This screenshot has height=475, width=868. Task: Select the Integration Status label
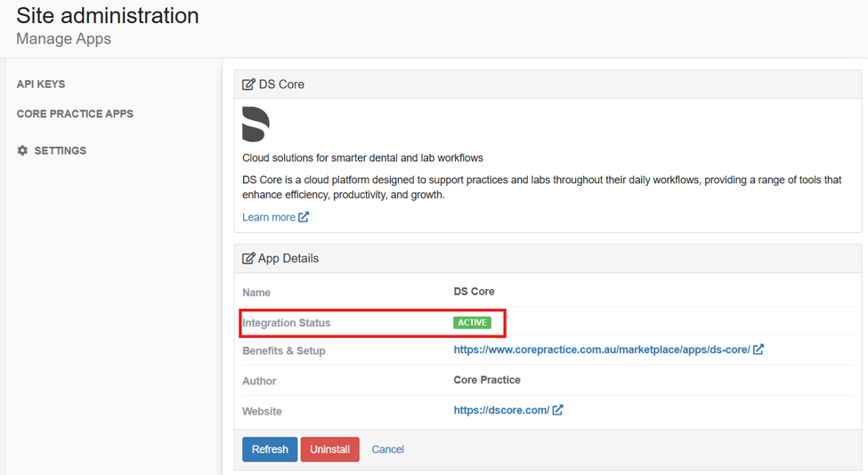click(286, 323)
